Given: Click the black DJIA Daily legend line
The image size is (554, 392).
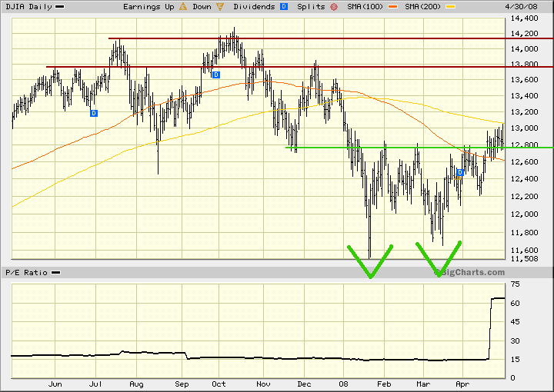Looking at the screenshot, I should pos(60,6).
